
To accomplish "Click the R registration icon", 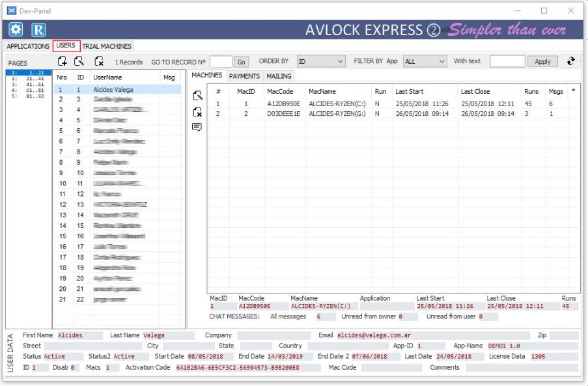I will pyautogui.click(x=38, y=29).
